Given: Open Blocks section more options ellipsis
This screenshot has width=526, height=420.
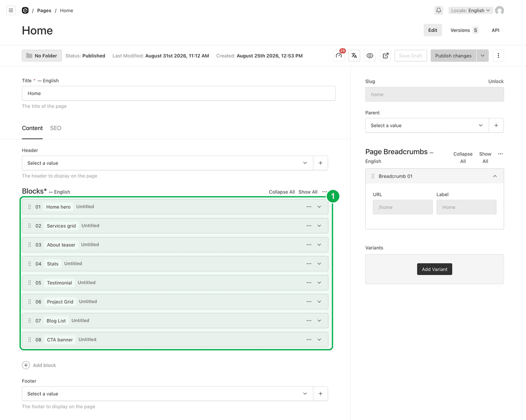Looking at the screenshot, I should 324,192.
